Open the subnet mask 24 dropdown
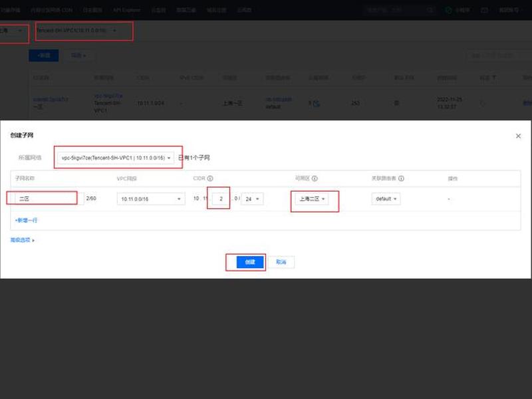The height and width of the screenshot is (399, 532). coord(252,199)
